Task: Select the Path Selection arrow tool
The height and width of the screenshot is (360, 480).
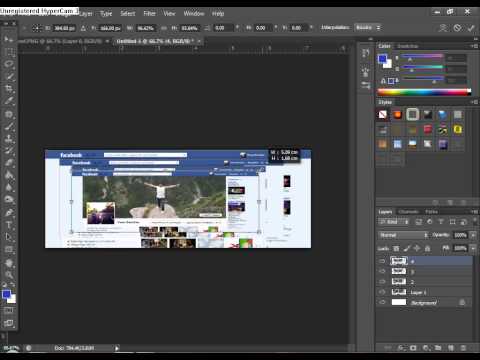Action: pos(9,237)
